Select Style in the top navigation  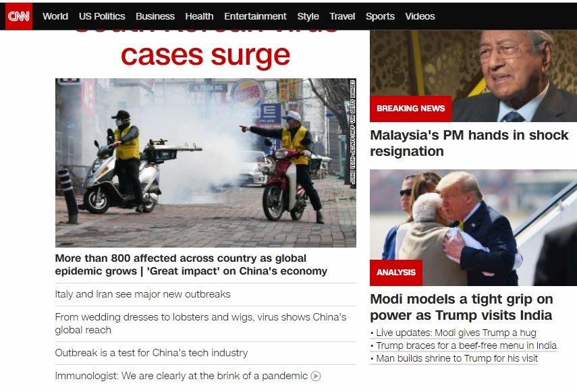pos(308,16)
